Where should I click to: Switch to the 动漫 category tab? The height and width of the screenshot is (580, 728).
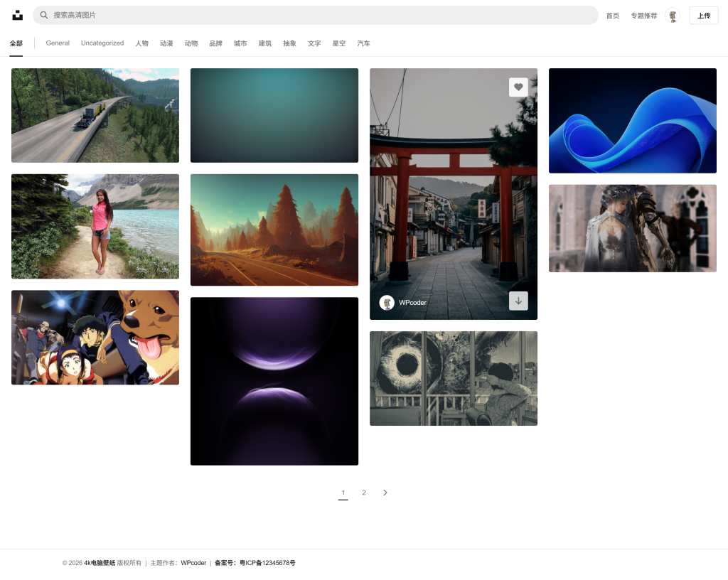[x=166, y=43]
